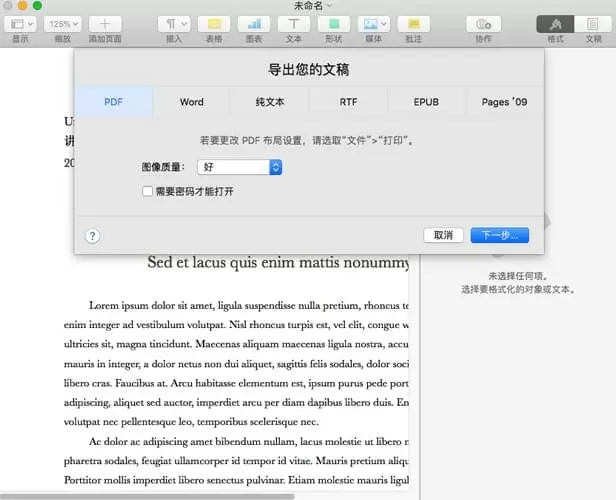Viewport: 616px width, 500px height.
Task: Open the Insert (插入) paragraph menu
Action: 174,24
